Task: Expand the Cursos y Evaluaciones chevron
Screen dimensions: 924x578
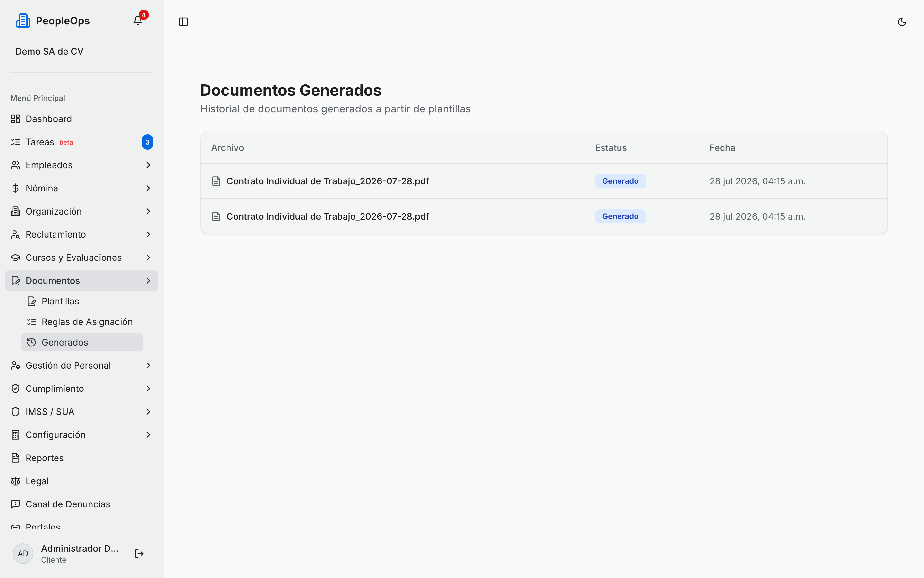Action: [x=148, y=258]
